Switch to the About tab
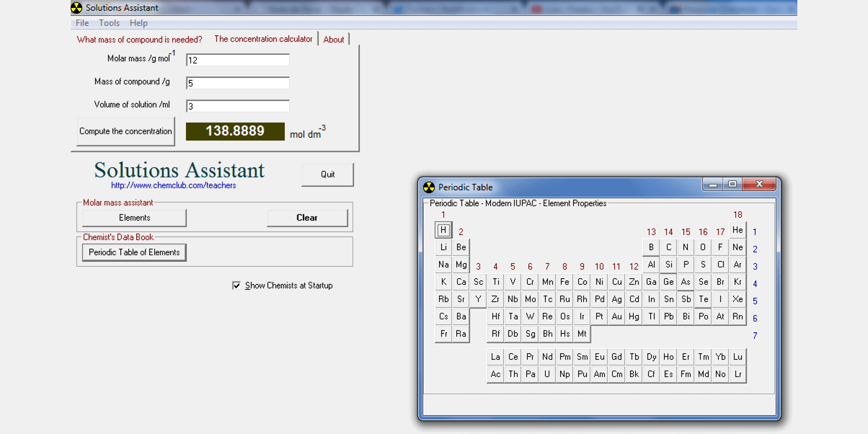This screenshot has height=434, width=868. [333, 40]
